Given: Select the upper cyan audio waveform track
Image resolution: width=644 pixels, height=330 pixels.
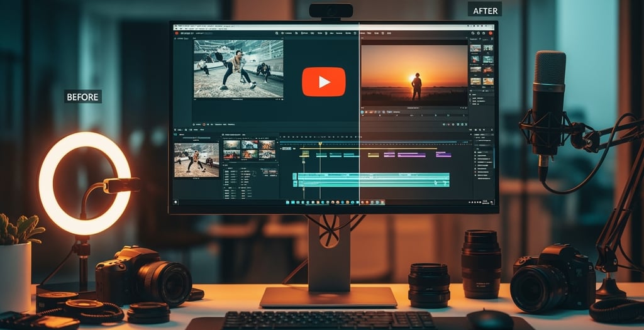Looking at the screenshot, I should pyautogui.click(x=373, y=177).
